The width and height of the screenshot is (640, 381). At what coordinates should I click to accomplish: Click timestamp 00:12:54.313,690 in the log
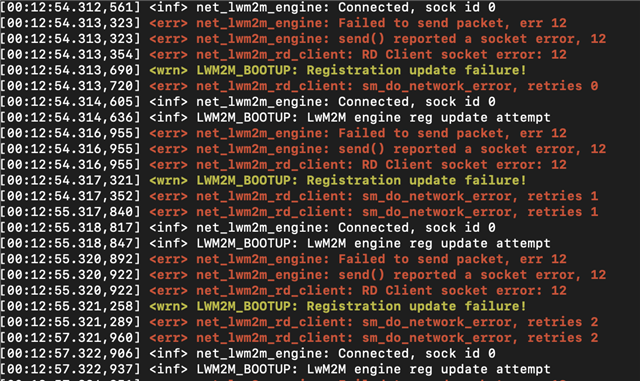(70, 70)
